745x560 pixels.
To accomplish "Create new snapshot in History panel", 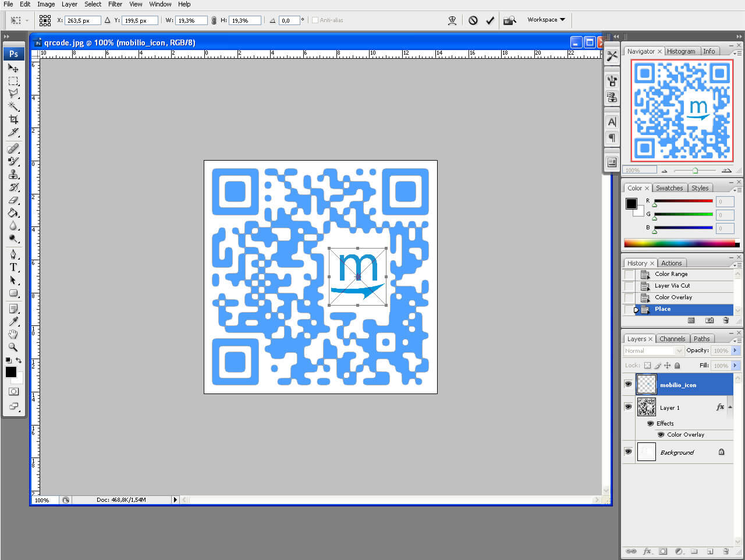I will (709, 320).
